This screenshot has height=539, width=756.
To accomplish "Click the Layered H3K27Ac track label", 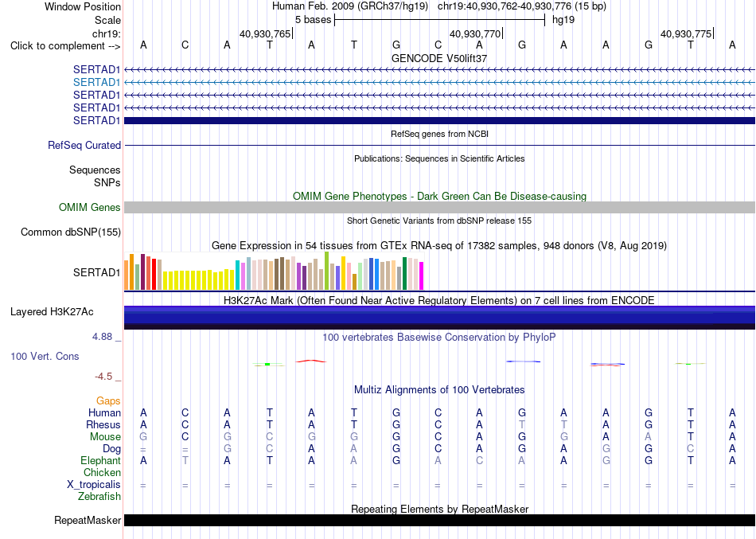I will 52,312.
